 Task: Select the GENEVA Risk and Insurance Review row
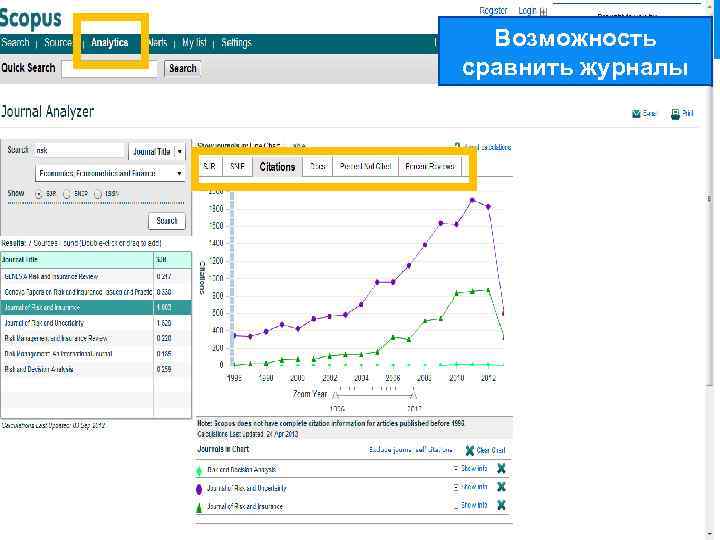pyautogui.click(x=96, y=276)
